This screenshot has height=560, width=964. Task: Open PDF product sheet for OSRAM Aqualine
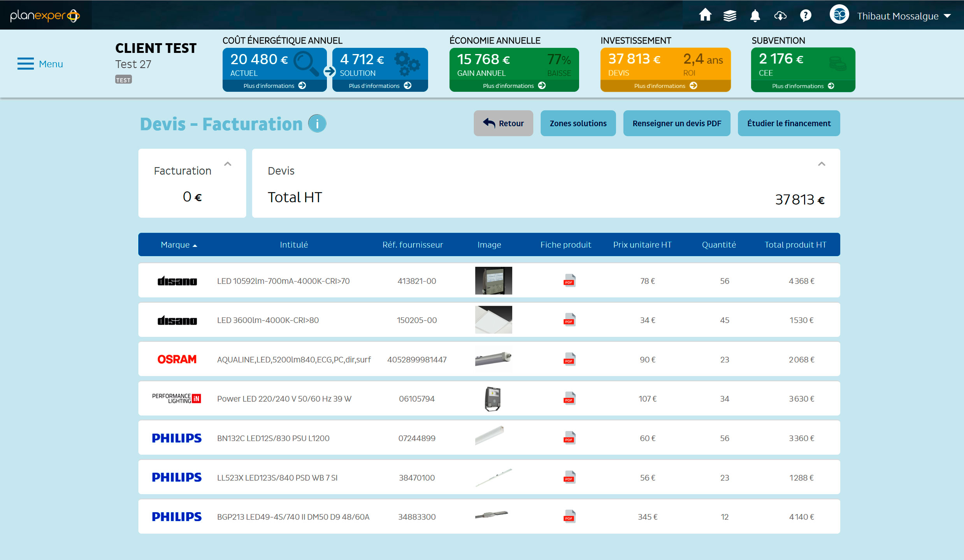(x=569, y=359)
